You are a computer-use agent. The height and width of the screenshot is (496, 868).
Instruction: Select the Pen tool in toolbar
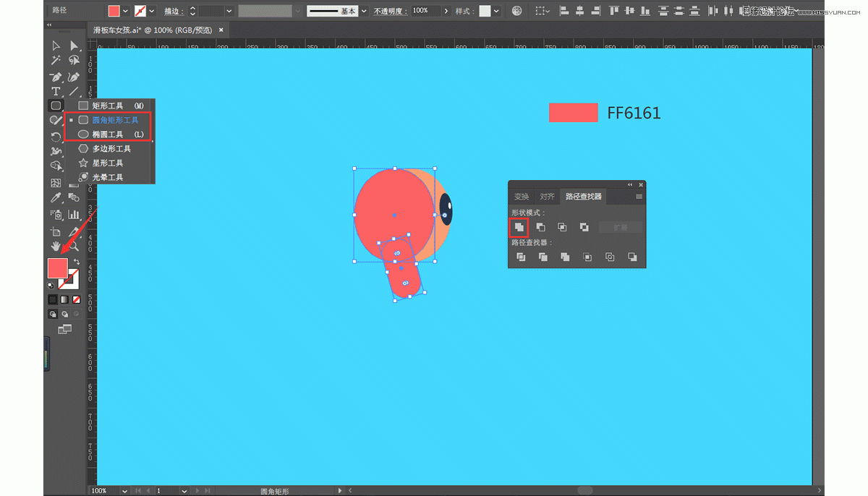click(x=56, y=77)
